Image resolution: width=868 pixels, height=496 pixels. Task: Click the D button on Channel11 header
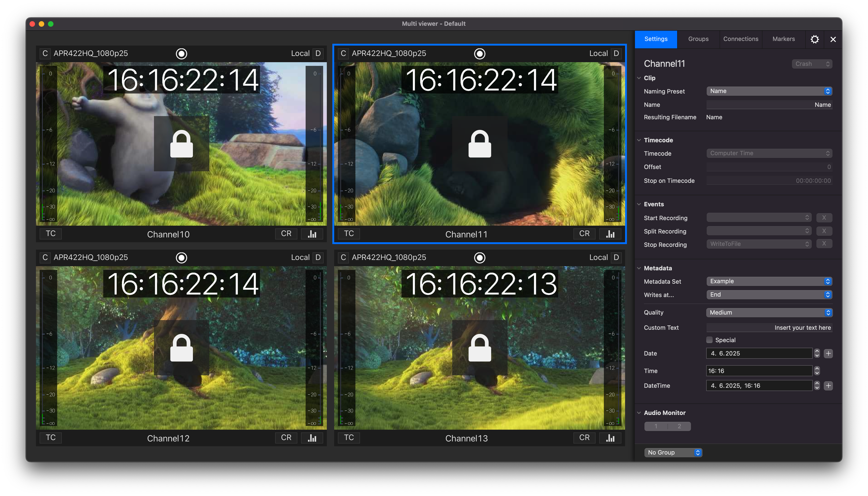616,53
